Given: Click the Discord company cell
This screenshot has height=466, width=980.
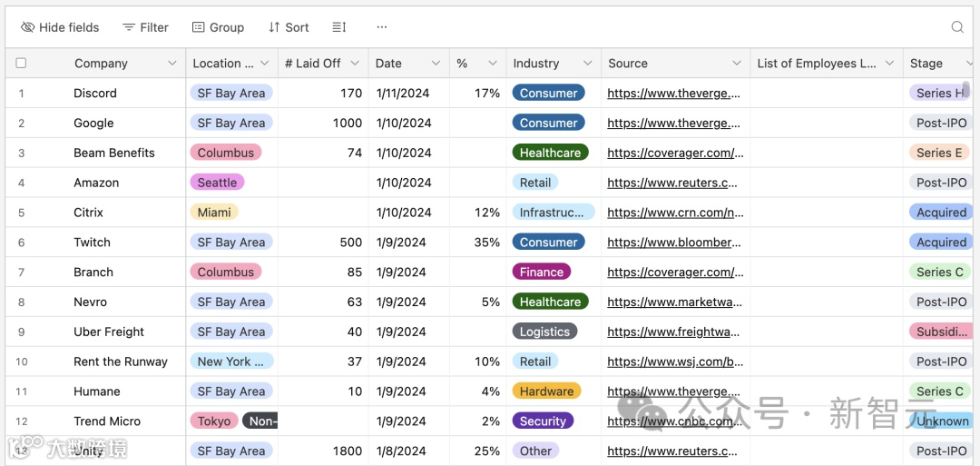Looking at the screenshot, I should pyautogui.click(x=95, y=94).
